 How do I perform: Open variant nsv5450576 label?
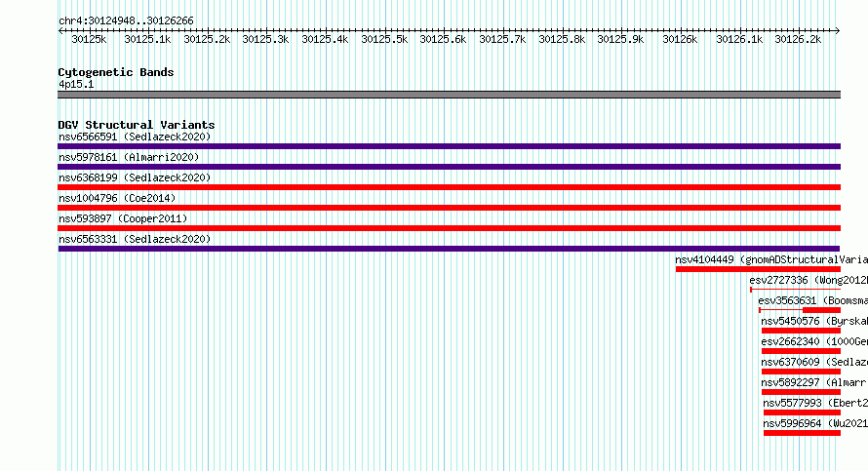pyautogui.click(x=814, y=321)
